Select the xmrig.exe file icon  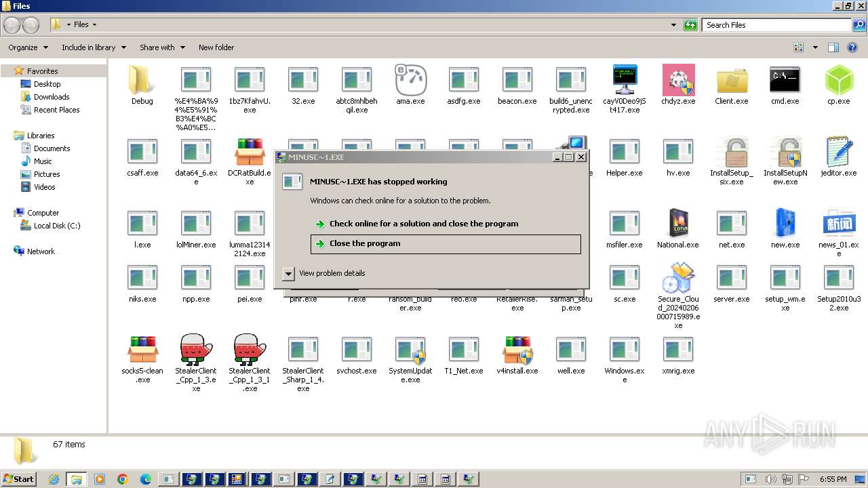(678, 350)
